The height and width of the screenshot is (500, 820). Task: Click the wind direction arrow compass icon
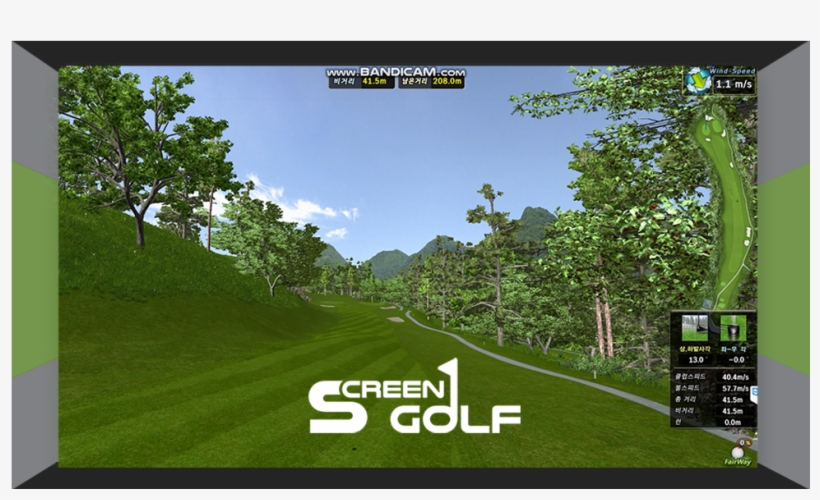click(698, 81)
